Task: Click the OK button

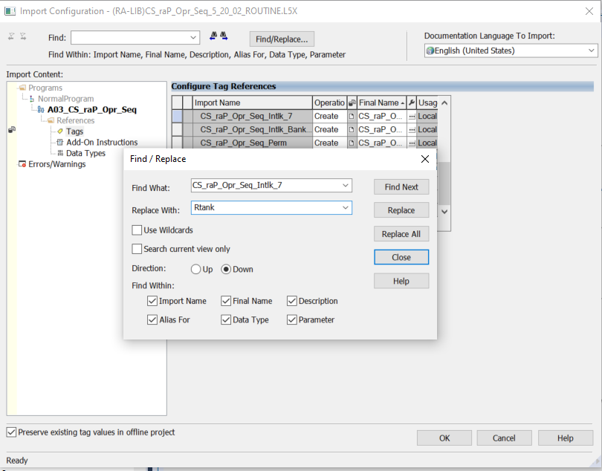Action: point(444,438)
